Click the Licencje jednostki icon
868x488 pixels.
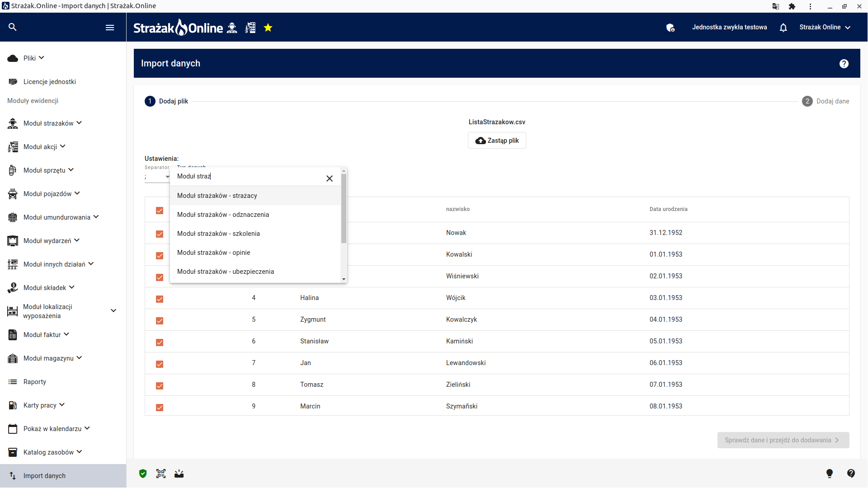[x=13, y=82]
